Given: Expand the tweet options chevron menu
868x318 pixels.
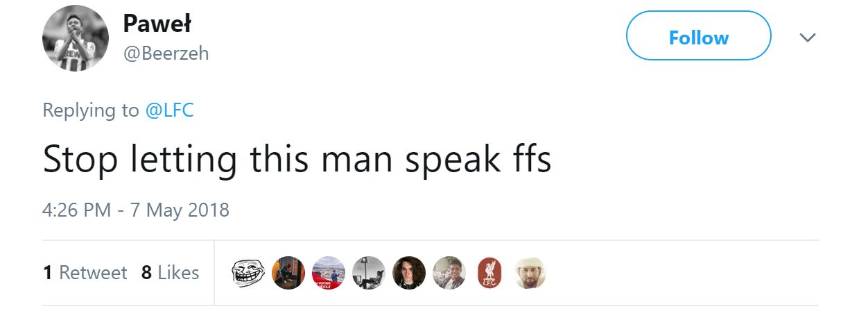Looking at the screenshot, I should pyautogui.click(x=807, y=37).
